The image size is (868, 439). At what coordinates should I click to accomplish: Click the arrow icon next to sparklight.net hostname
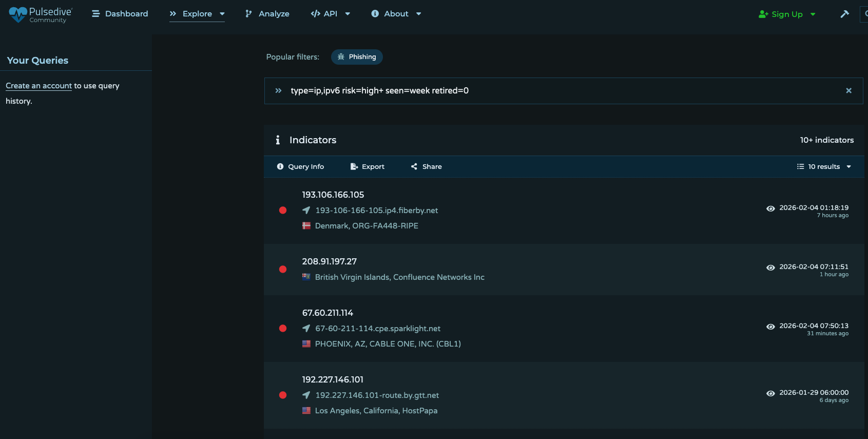coord(306,329)
